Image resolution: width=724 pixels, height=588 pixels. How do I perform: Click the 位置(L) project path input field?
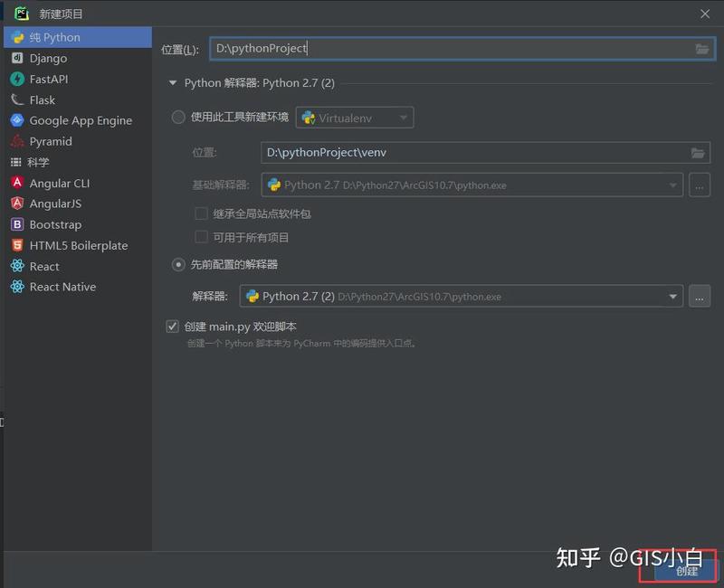462,49
